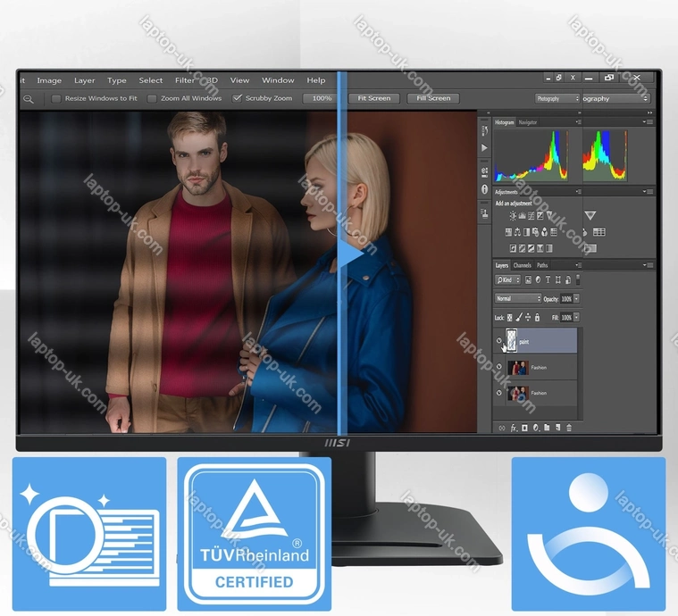The width and height of the screenshot is (678, 616).
Task: Open the Photography workspace dropdown
Action: click(557, 99)
